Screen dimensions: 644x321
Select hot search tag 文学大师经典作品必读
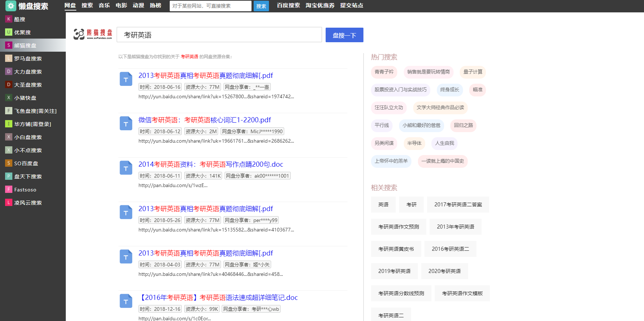pos(440,108)
